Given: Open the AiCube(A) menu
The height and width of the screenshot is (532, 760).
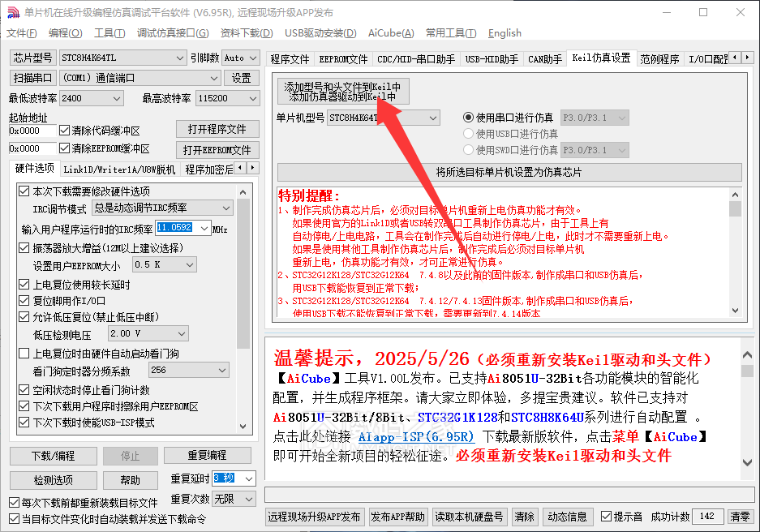Looking at the screenshot, I should (x=390, y=33).
